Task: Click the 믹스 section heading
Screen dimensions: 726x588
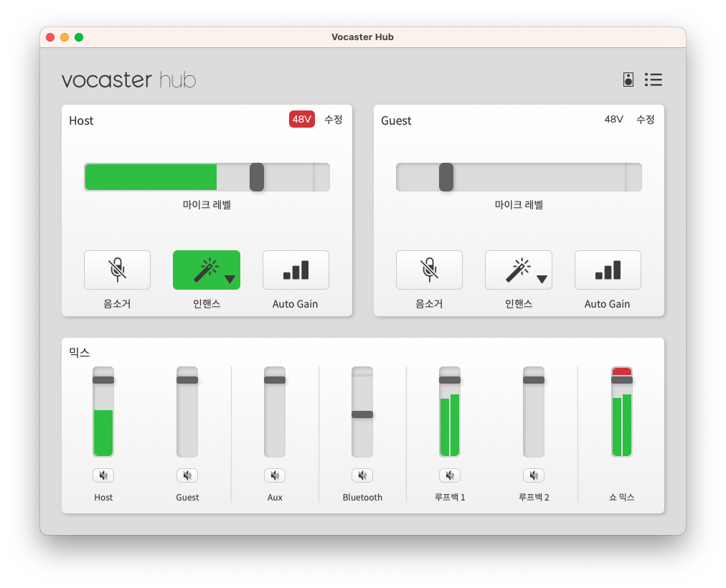Action: pyautogui.click(x=79, y=353)
